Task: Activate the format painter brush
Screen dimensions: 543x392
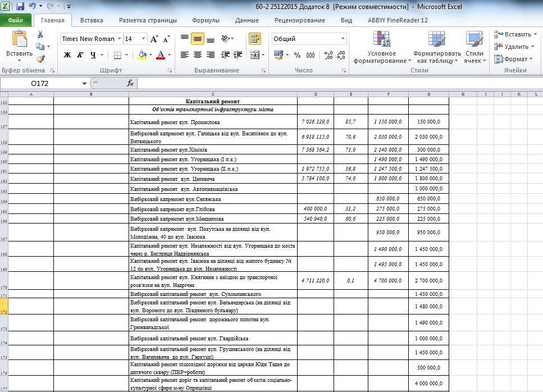Action: pos(40,58)
